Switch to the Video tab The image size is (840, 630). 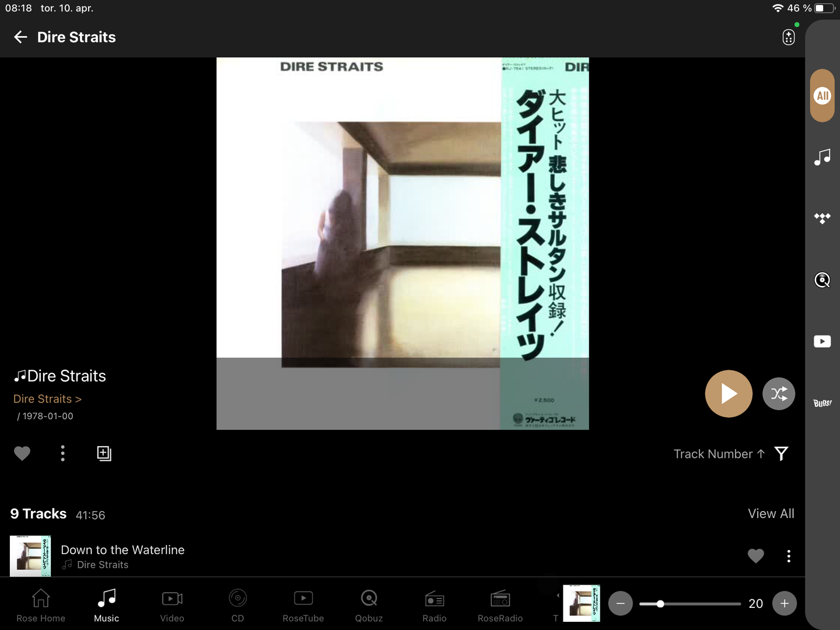coord(172,605)
